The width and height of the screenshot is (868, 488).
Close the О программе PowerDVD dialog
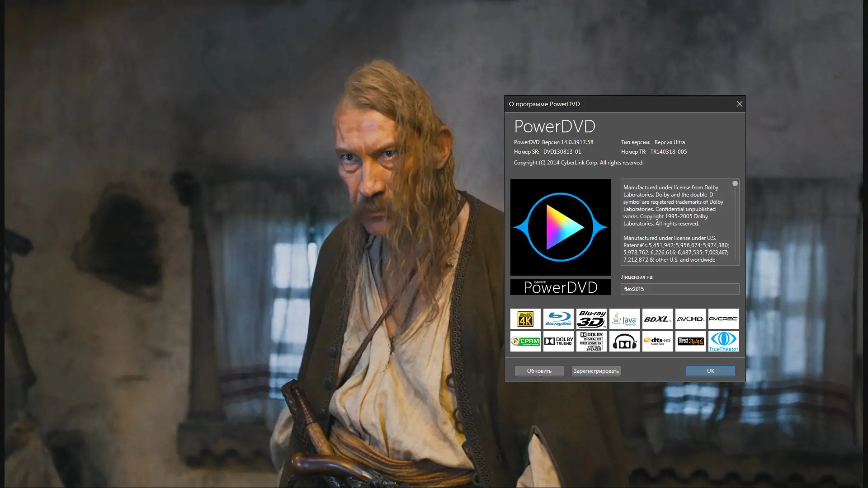pyautogui.click(x=739, y=104)
